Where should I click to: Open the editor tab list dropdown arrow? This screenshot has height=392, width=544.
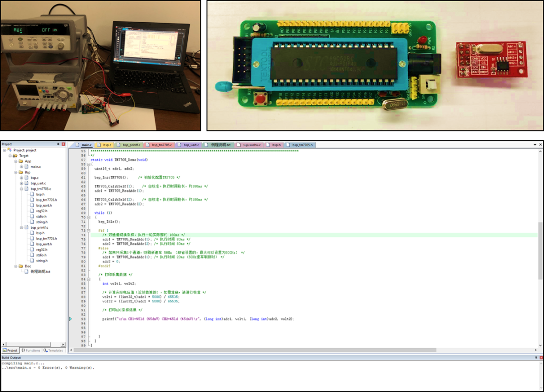pos(535,145)
